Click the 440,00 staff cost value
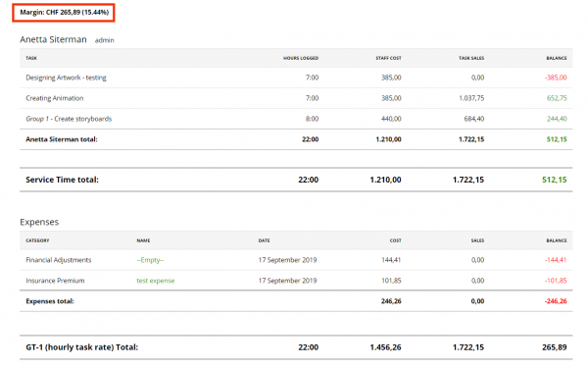The image size is (588, 368). pyautogui.click(x=391, y=119)
